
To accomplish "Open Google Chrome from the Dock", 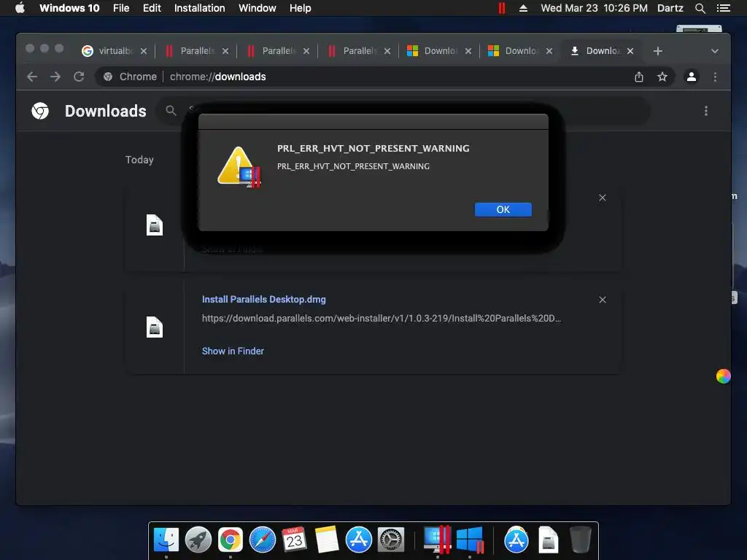I will (230, 540).
